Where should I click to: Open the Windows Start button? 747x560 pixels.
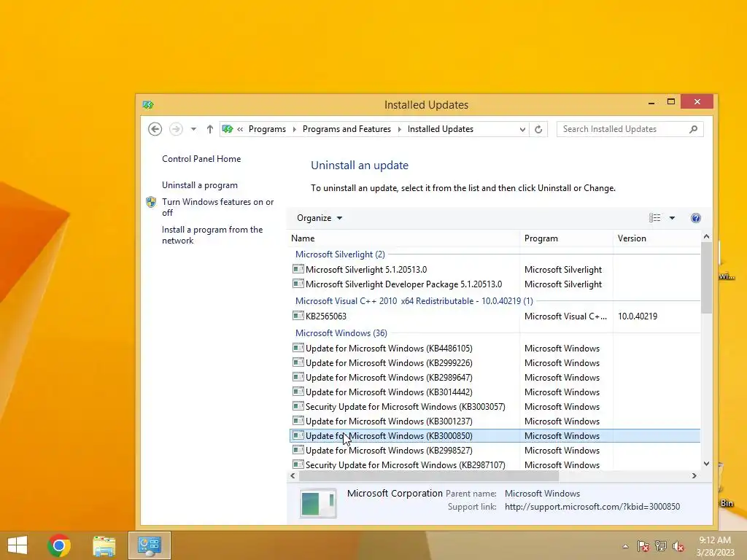[x=18, y=545]
